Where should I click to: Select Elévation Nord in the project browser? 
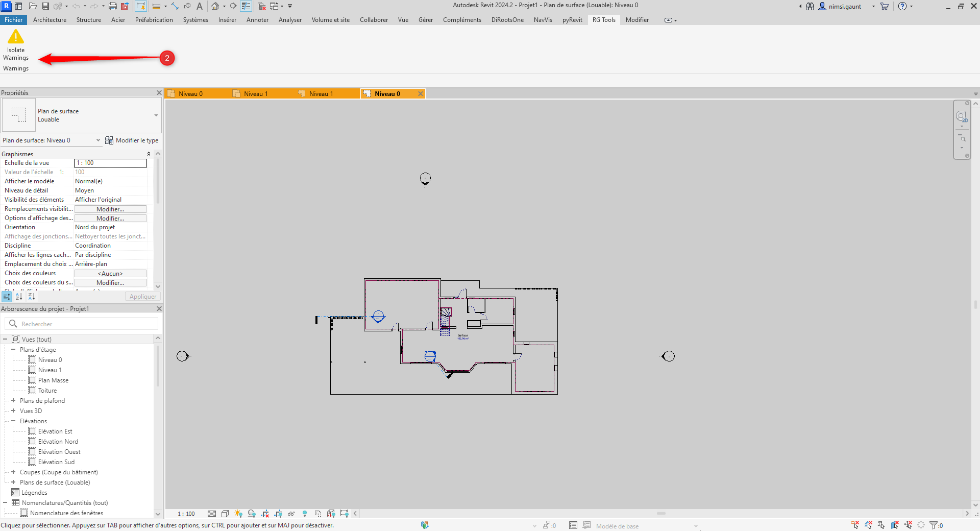(x=58, y=442)
